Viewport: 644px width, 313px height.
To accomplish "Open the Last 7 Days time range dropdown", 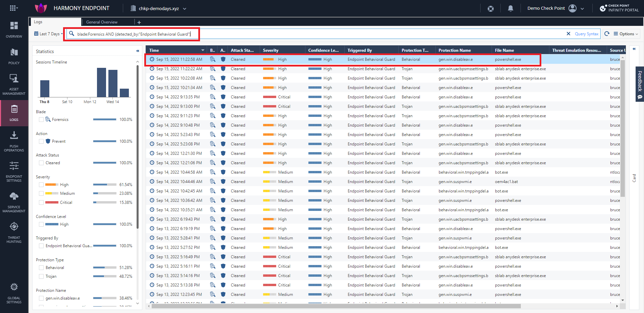I will coord(48,34).
